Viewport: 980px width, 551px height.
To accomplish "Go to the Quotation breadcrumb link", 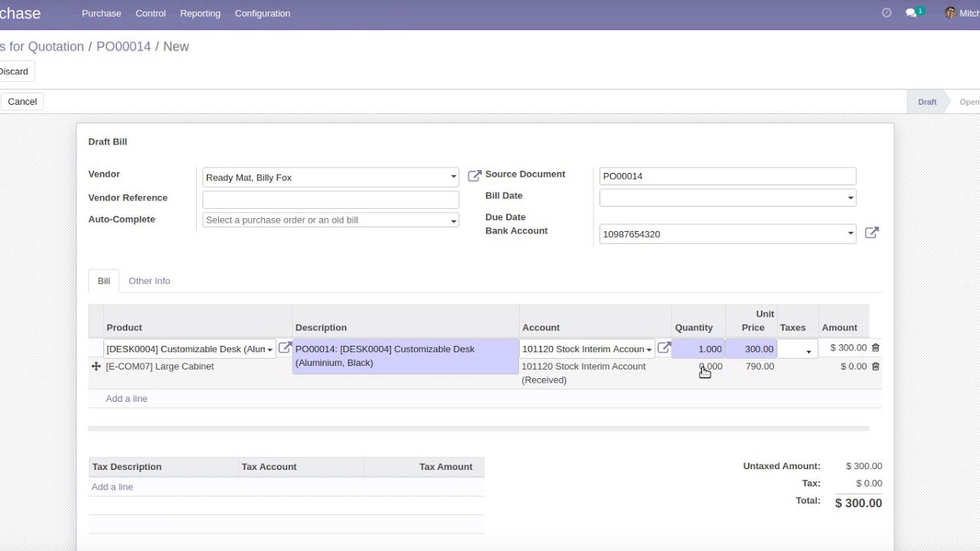I will (42, 47).
